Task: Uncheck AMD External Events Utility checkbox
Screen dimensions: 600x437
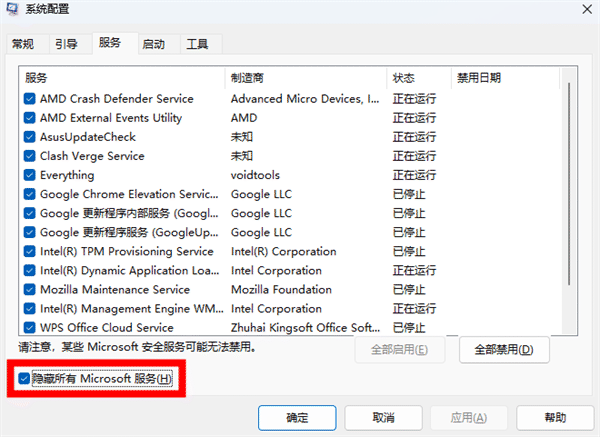Action: point(29,118)
